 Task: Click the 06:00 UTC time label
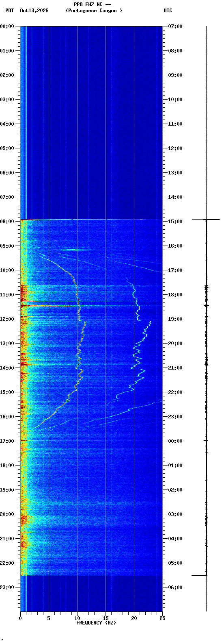pyautogui.click(x=175, y=587)
